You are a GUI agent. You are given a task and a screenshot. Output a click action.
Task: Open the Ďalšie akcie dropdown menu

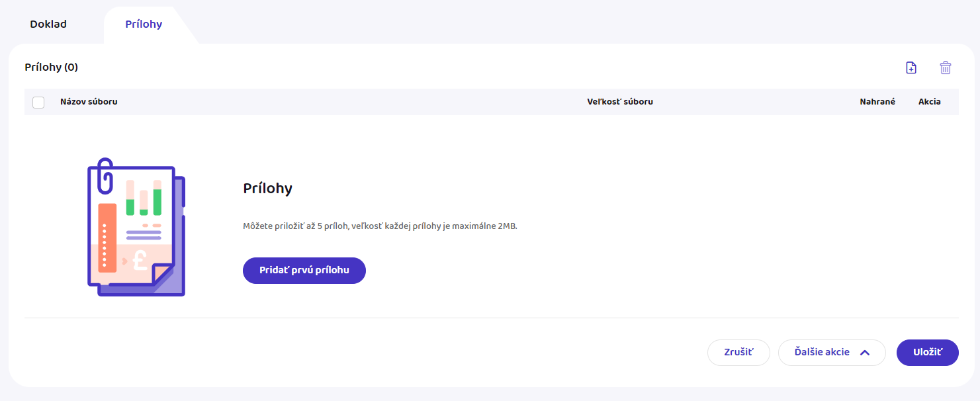pyautogui.click(x=823, y=353)
